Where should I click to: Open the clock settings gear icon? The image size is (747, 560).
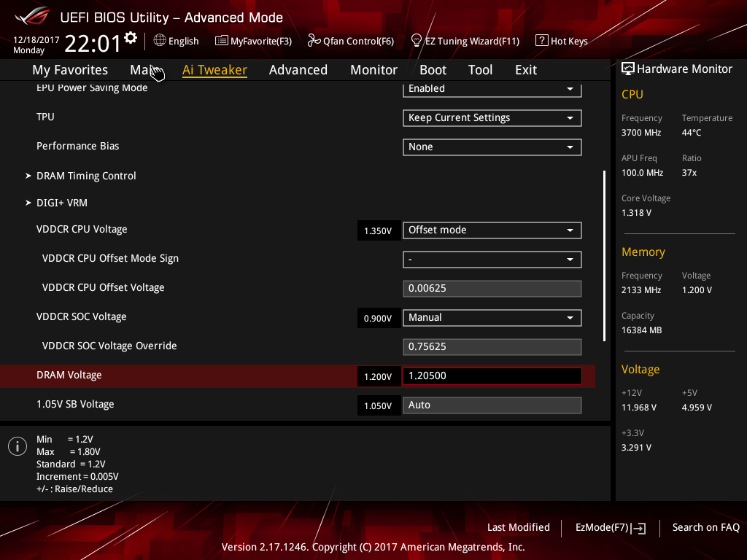(x=131, y=38)
